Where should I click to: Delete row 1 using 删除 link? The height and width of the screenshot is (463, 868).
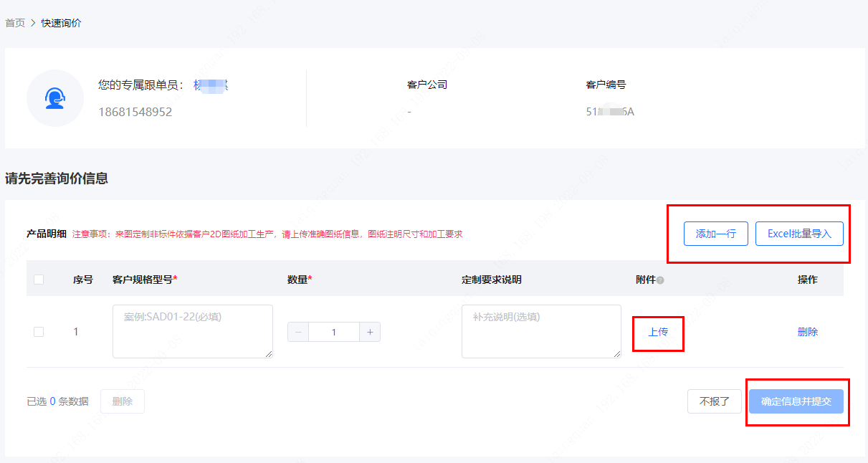[807, 332]
